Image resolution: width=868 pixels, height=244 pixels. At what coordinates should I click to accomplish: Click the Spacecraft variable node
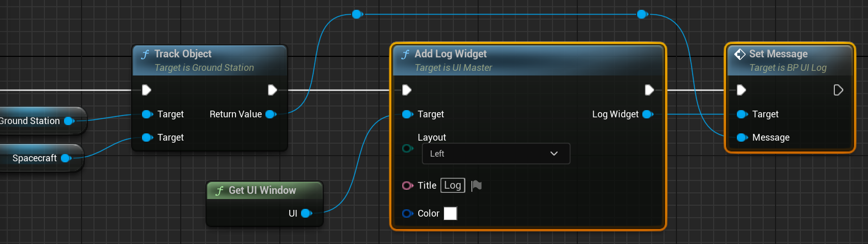point(35,158)
